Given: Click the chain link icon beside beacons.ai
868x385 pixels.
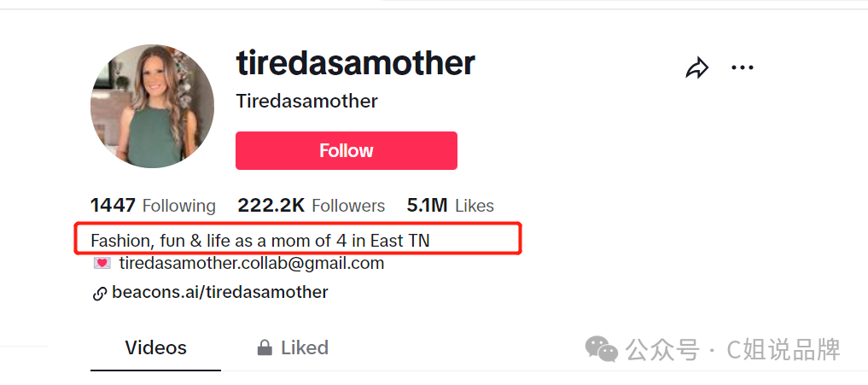Looking at the screenshot, I should coord(100,295).
